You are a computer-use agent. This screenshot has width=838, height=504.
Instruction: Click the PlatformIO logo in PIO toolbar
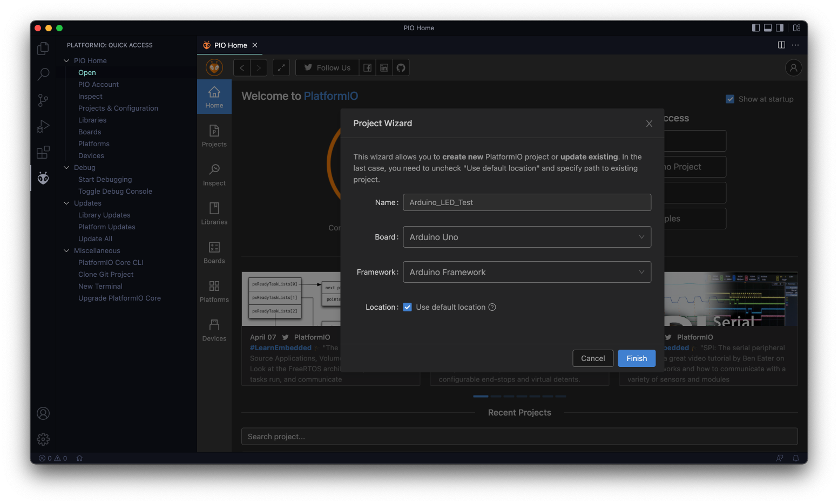coord(214,67)
